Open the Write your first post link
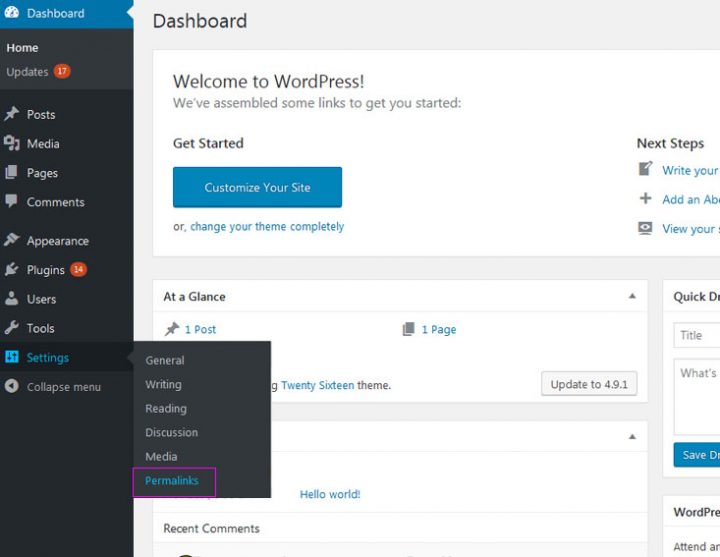Viewport: 720px width, 557px height. [x=691, y=170]
